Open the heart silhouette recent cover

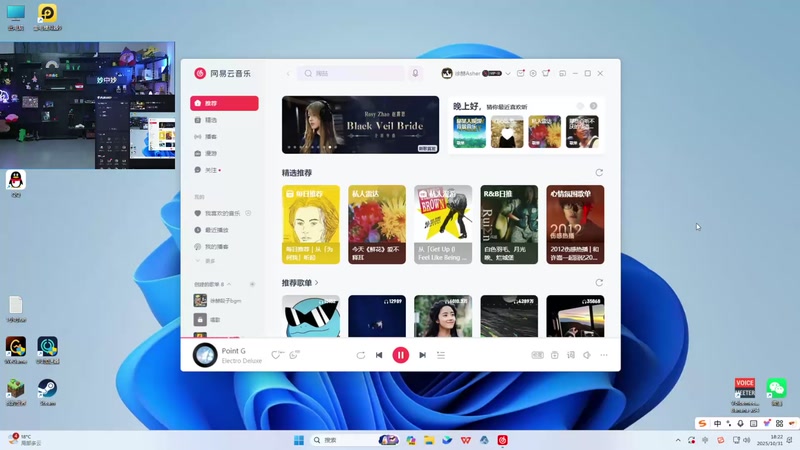(507, 132)
